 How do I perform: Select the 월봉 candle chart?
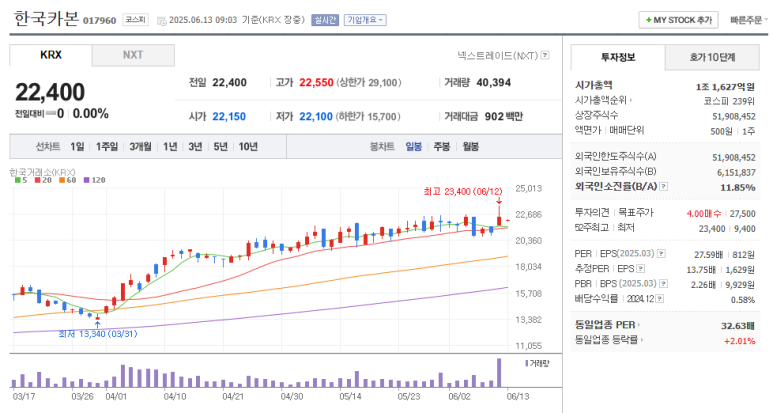[x=471, y=146]
